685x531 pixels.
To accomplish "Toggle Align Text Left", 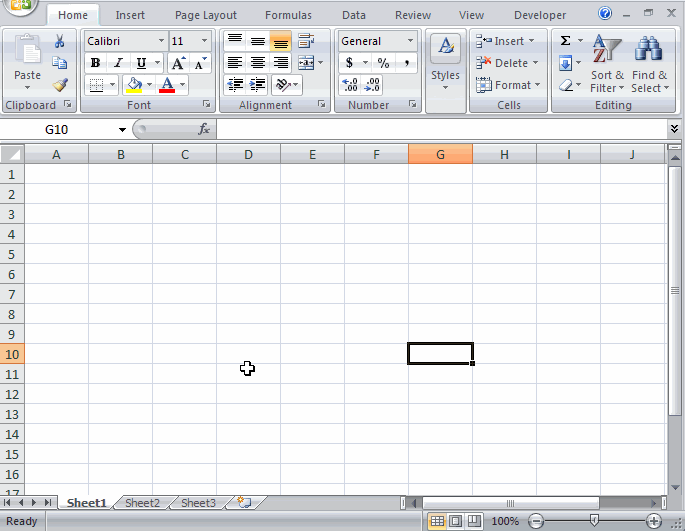I will tap(235, 63).
